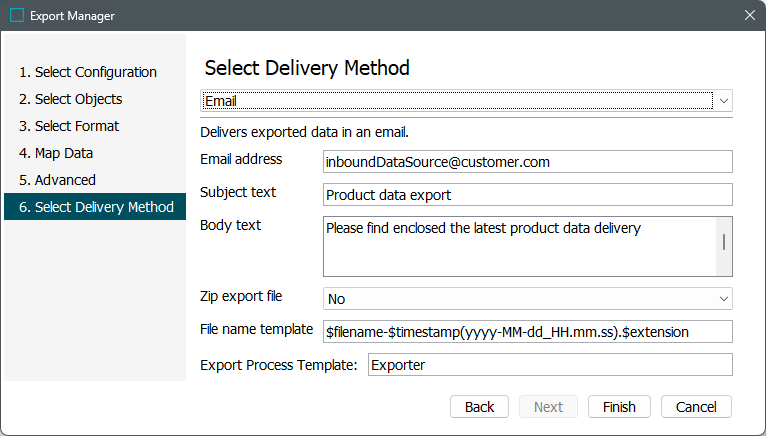Select step 6 Select Delivery Method
The height and width of the screenshot is (436, 766).
click(x=95, y=207)
